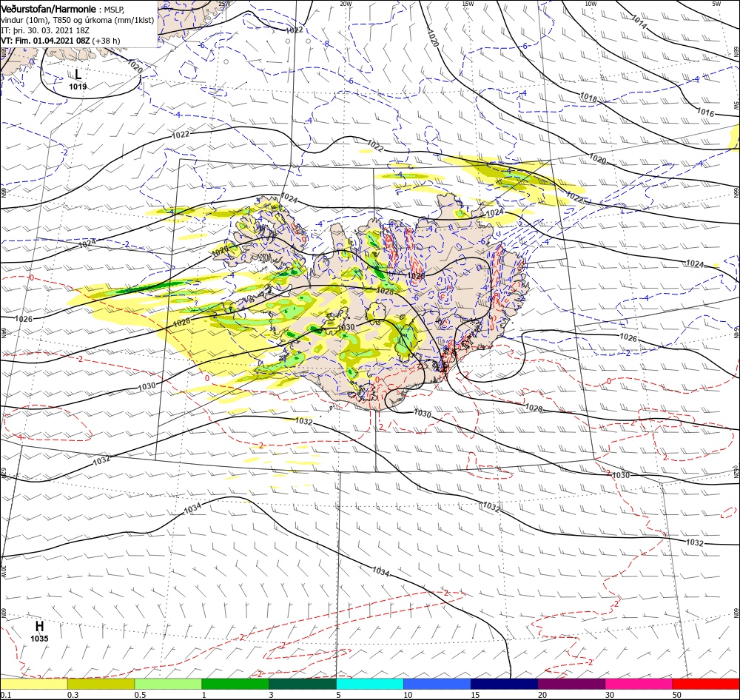Image resolution: width=740 pixels, height=700 pixels.
Task: Click the 1035 high-pressure value
Action: 40,639
